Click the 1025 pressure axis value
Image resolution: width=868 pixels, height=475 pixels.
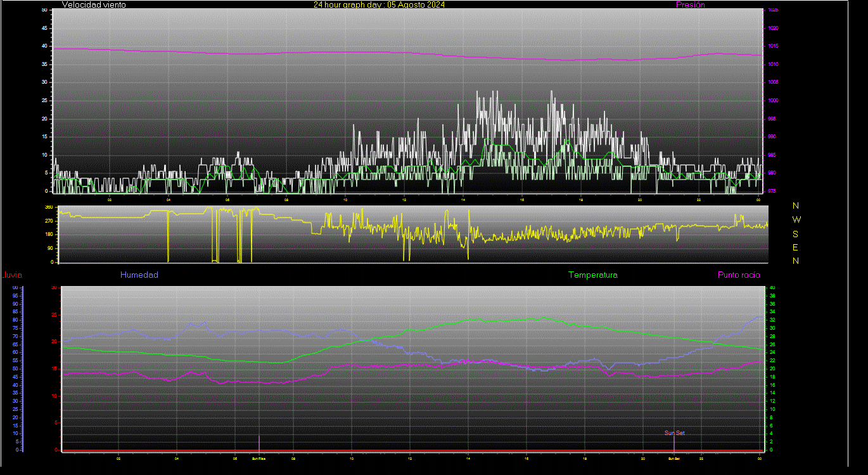coord(773,10)
